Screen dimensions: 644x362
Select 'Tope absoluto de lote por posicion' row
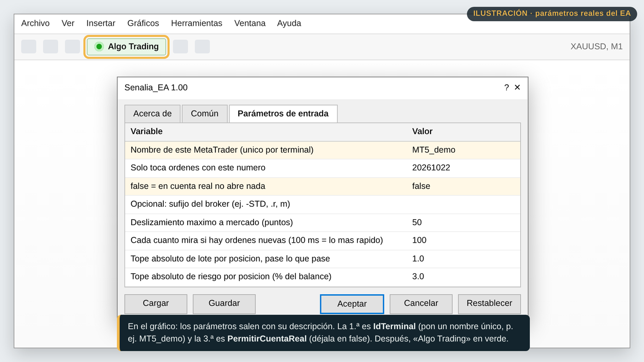322,259
